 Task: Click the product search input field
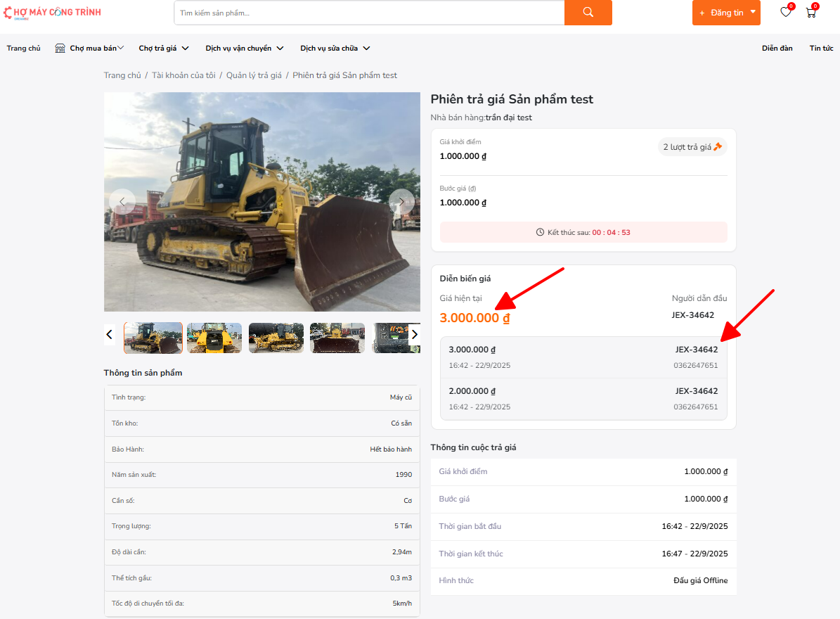[x=369, y=13]
